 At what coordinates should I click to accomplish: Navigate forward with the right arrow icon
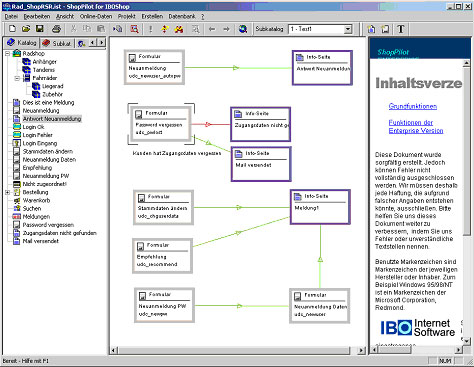[x=226, y=29]
